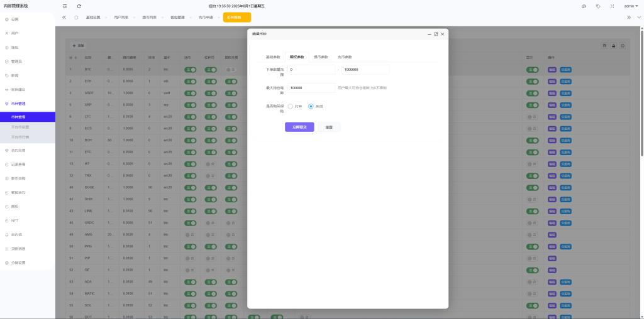Viewport: 644px width, 319px height.
Task: Toggle fullscreen mode icon in header
Action: coord(612,6)
